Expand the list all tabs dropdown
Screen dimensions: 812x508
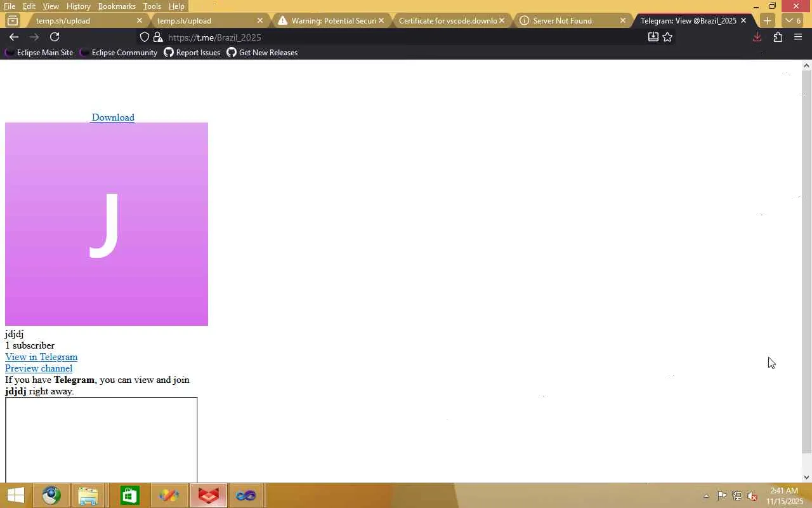point(793,20)
